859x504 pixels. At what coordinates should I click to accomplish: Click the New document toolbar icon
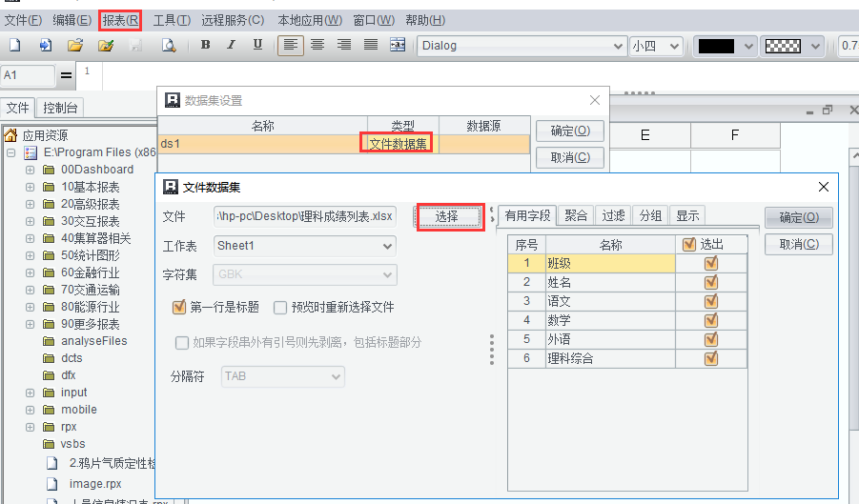click(x=15, y=46)
